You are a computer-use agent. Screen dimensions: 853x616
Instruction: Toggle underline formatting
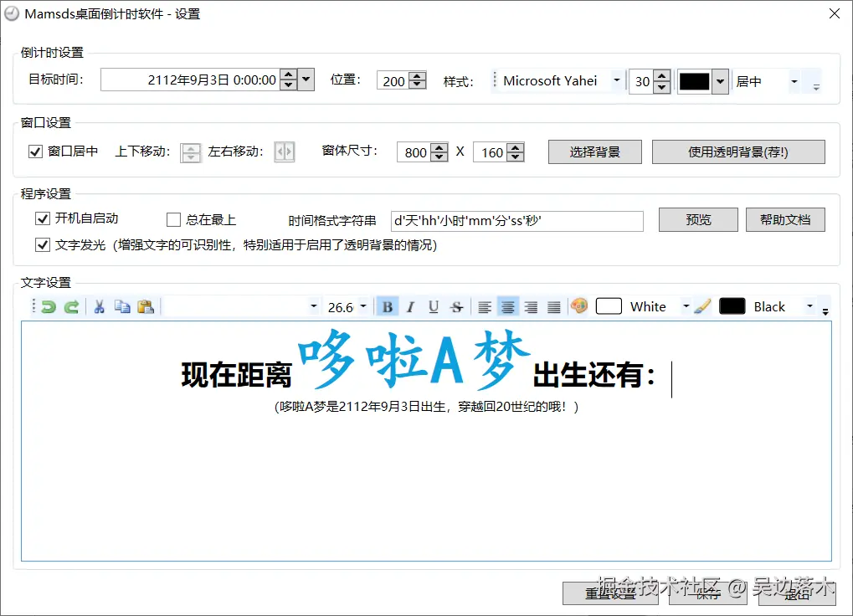coord(433,307)
